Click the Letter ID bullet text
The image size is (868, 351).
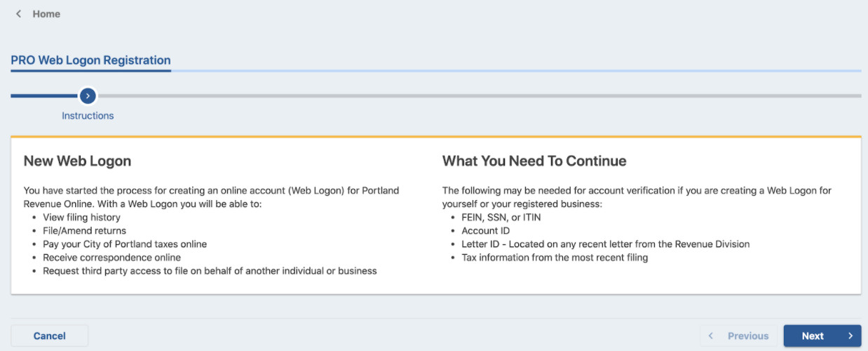coord(605,244)
